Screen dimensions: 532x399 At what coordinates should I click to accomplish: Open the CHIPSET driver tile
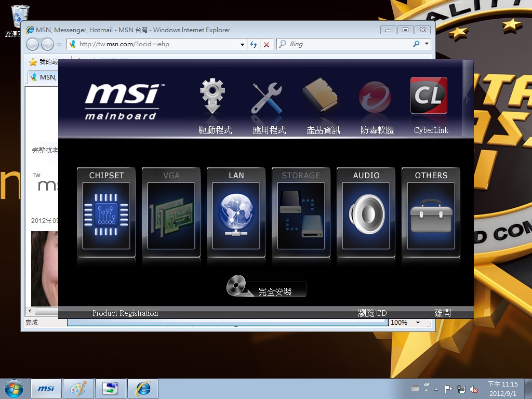[x=106, y=212]
